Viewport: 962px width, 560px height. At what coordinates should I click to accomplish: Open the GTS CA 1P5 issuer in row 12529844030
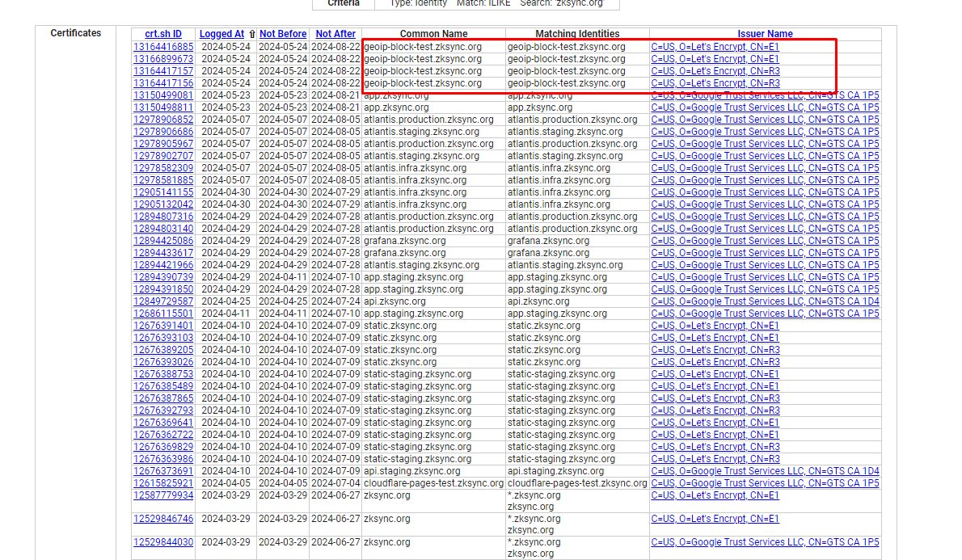point(765,542)
